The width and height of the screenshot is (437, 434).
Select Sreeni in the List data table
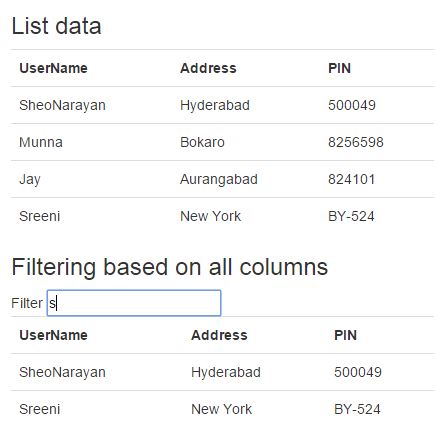(40, 216)
